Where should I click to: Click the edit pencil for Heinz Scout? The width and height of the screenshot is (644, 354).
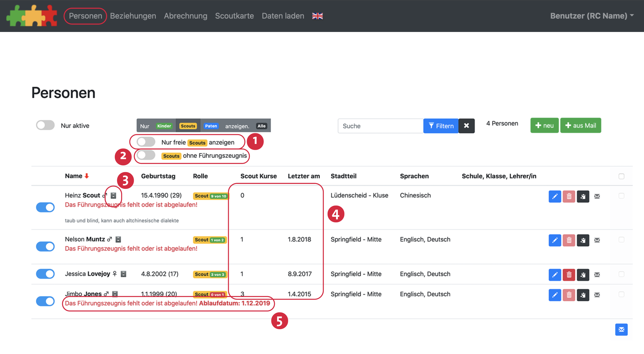tap(554, 196)
